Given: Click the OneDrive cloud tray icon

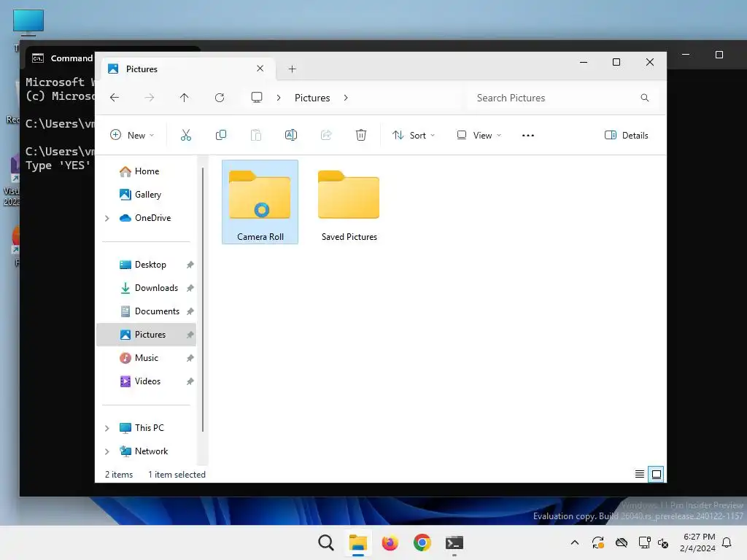Looking at the screenshot, I should click(622, 542).
